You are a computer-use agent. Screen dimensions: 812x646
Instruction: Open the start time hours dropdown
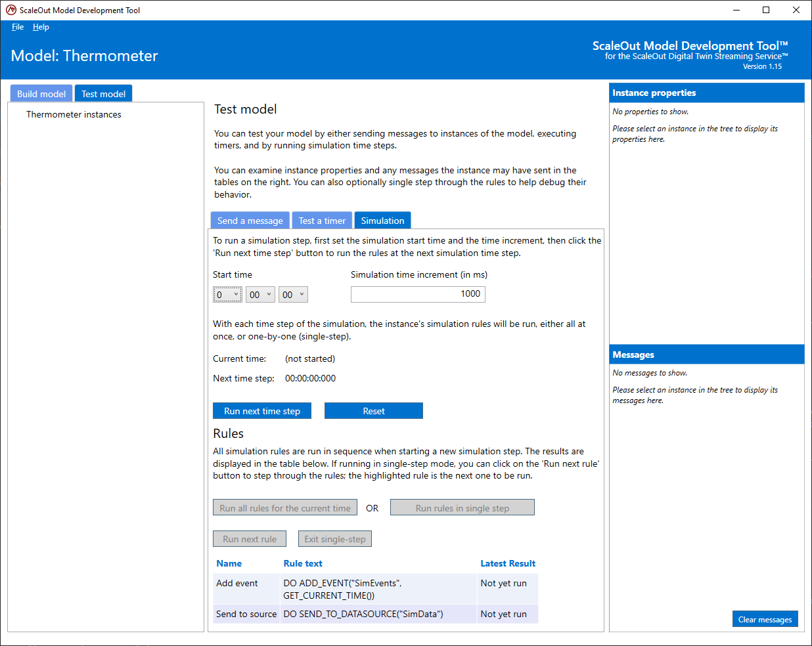[x=228, y=295]
